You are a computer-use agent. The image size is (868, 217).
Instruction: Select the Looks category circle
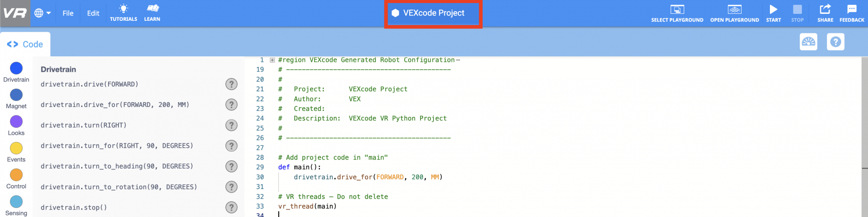point(16,122)
